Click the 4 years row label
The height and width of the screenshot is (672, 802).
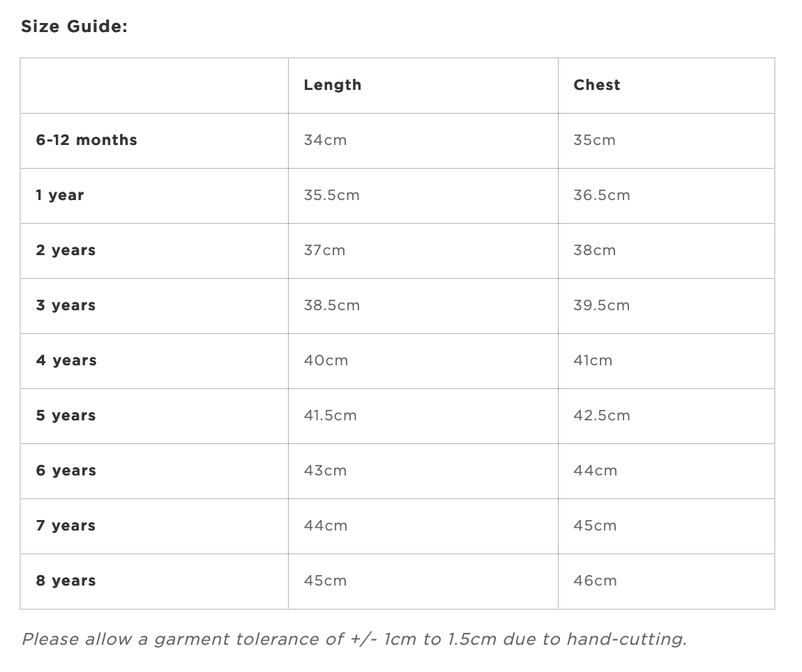[66, 360]
